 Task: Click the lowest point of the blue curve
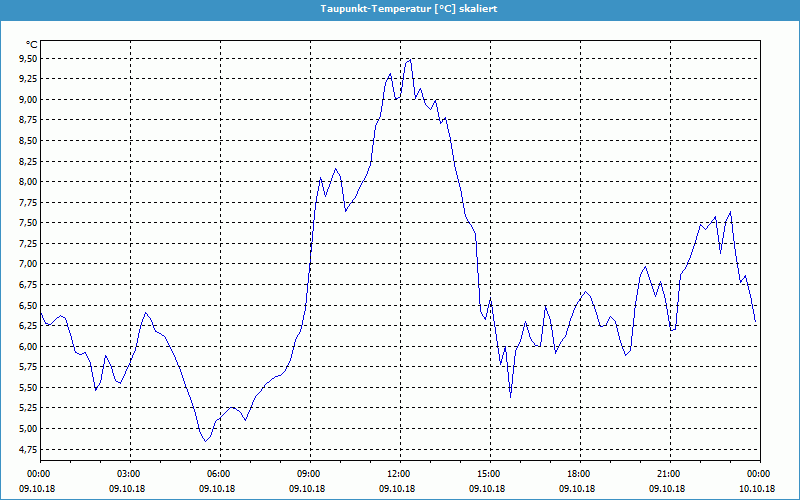[205, 441]
